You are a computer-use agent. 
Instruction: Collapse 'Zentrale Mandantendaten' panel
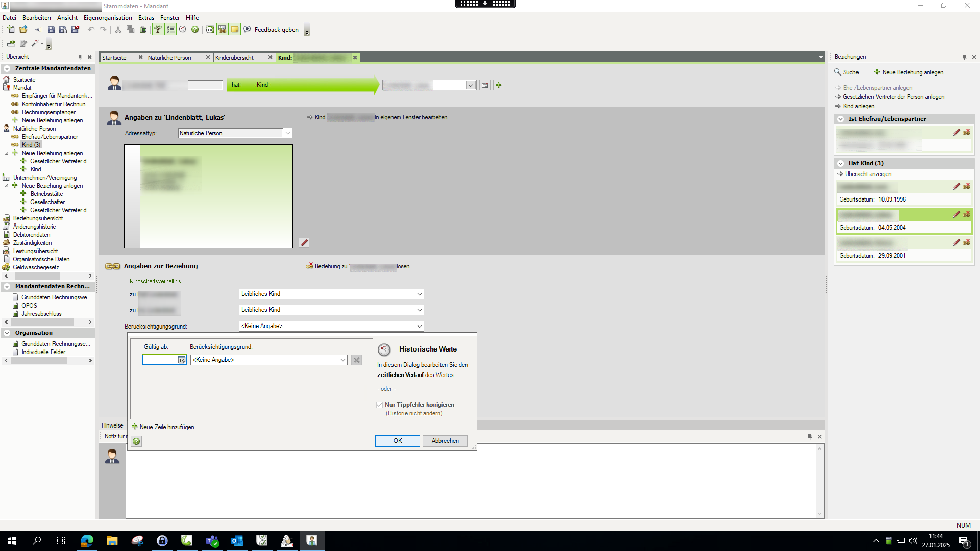(7, 68)
